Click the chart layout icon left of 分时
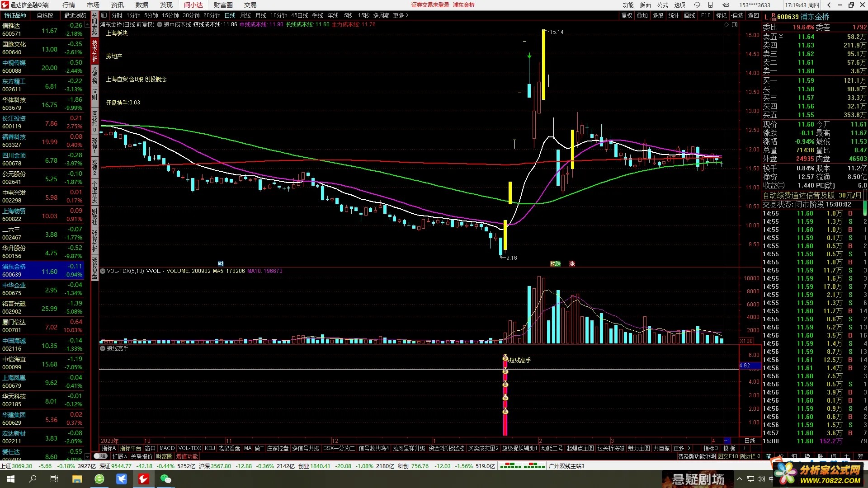This screenshot has width=868, height=488. pos(104,15)
